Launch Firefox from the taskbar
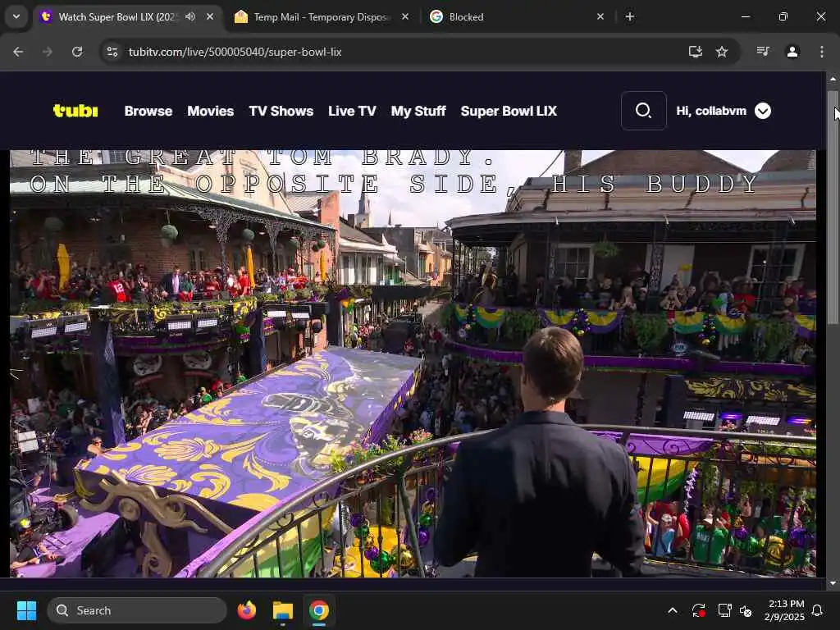The width and height of the screenshot is (840, 630). pos(246,610)
